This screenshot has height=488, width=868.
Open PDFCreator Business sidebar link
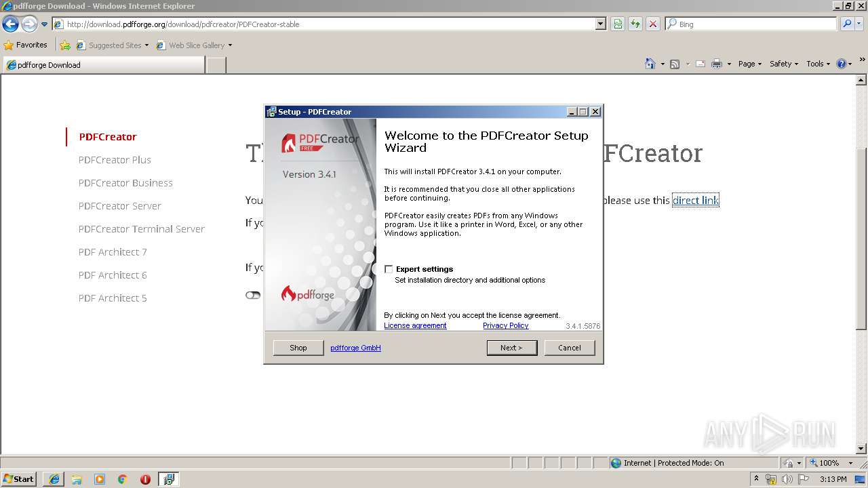(x=125, y=183)
